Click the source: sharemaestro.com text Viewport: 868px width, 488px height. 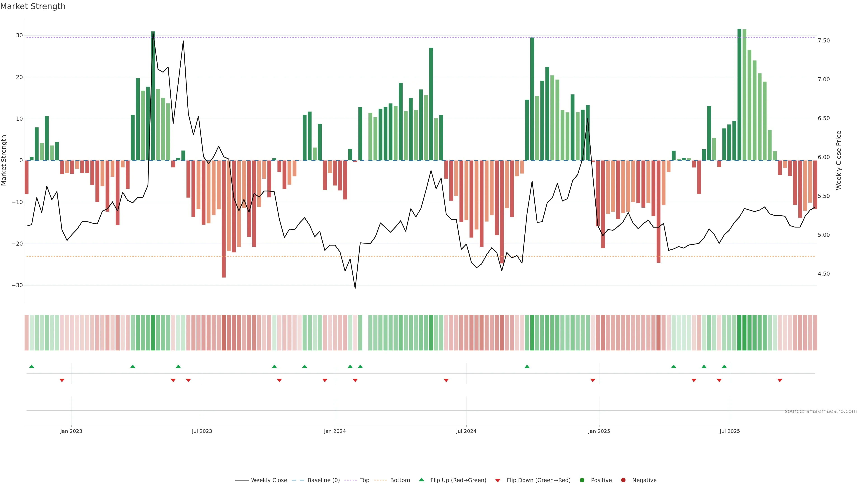pos(821,411)
